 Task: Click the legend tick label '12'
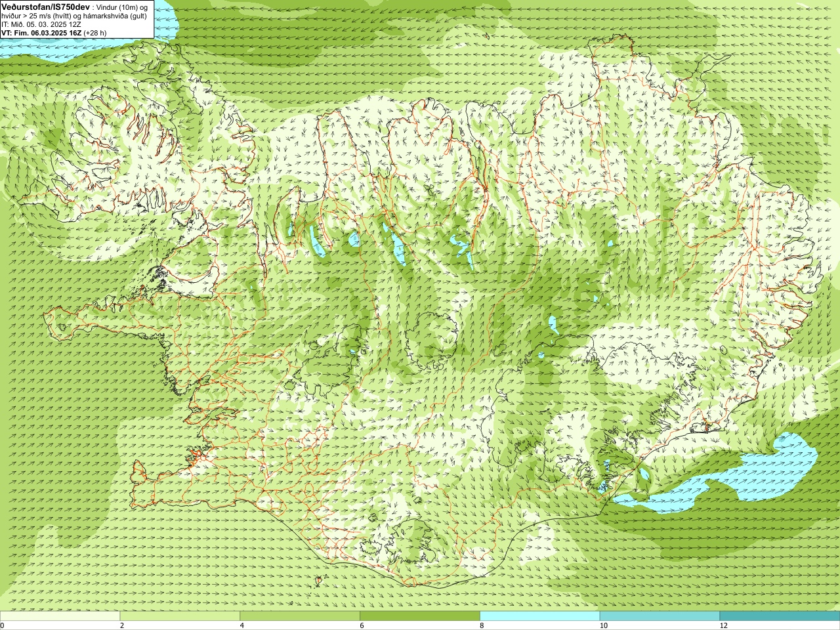click(723, 625)
